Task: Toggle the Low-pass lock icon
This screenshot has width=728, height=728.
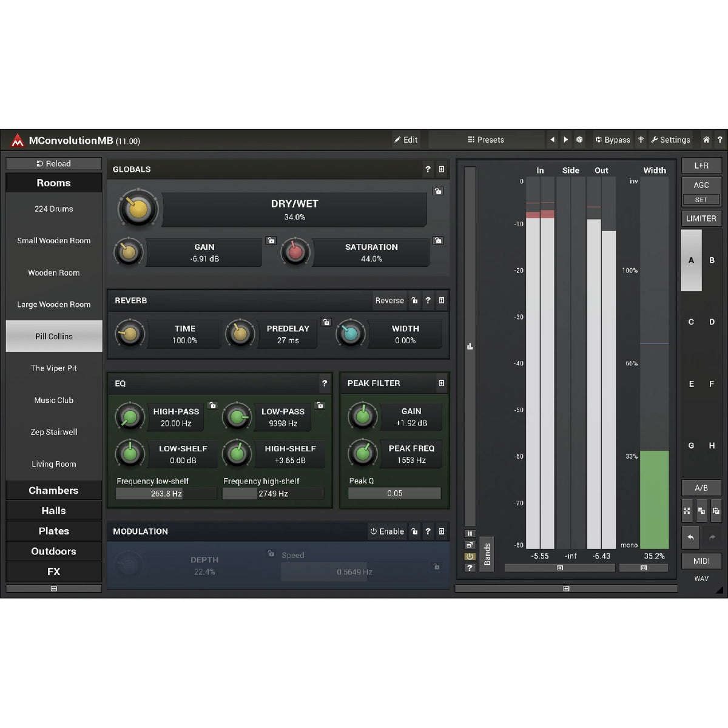Action: coord(320,405)
